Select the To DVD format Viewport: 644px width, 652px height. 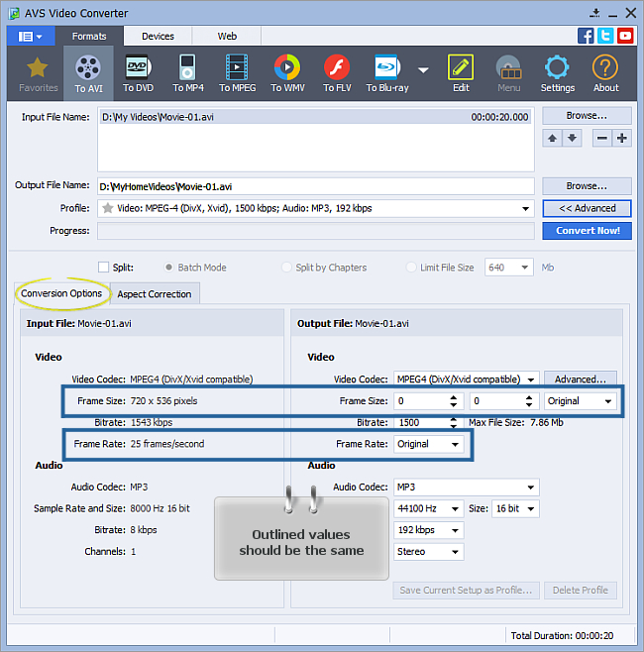138,74
